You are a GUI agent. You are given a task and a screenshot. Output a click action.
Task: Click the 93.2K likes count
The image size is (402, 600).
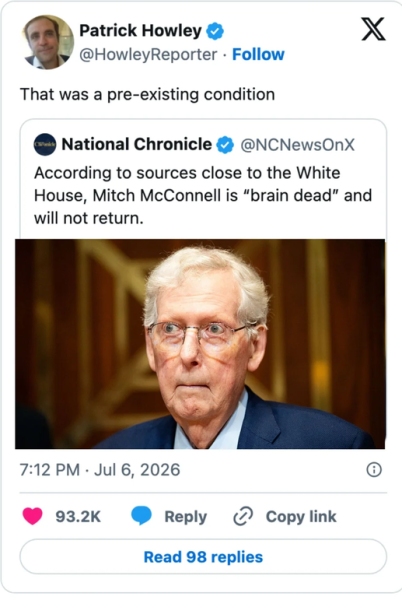[78, 517]
